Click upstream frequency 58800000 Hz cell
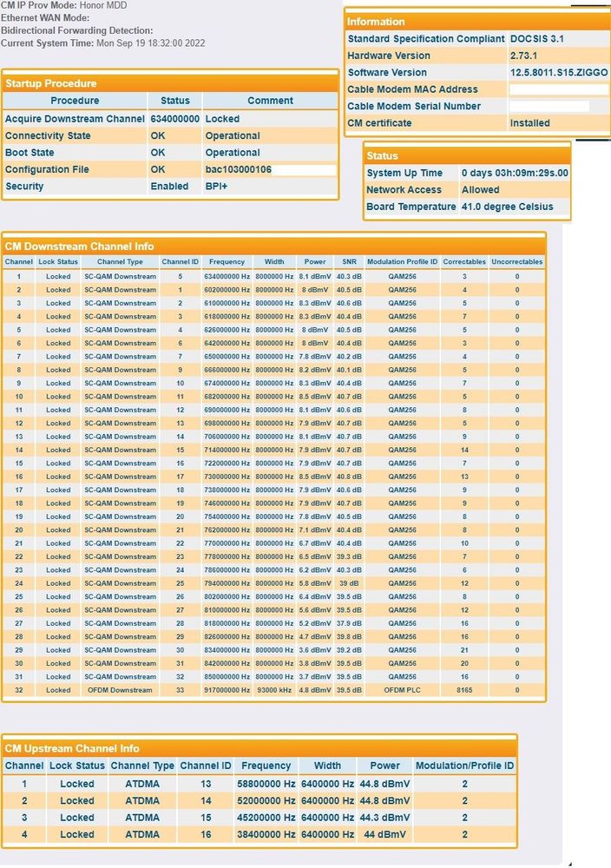Image resolution: width=611 pixels, height=868 pixels. [266, 784]
